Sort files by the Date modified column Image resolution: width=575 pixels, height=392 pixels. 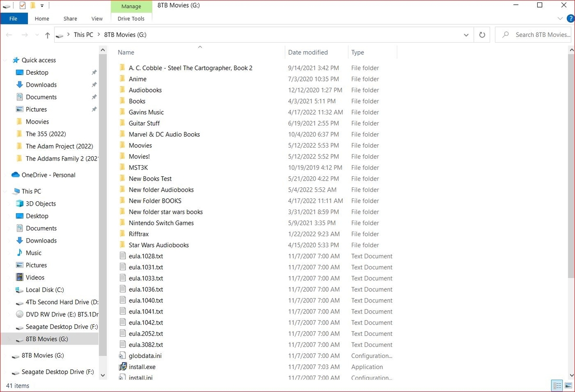pyautogui.click(x=308, y=52)
